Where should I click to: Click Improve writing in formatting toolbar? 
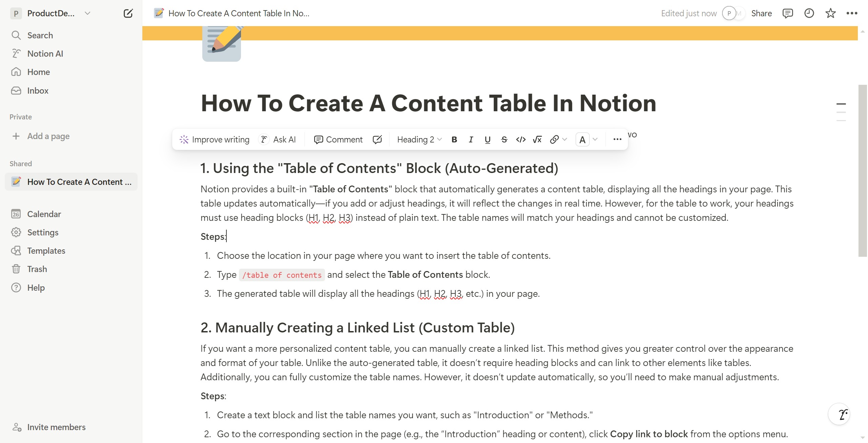coord(214,139)
